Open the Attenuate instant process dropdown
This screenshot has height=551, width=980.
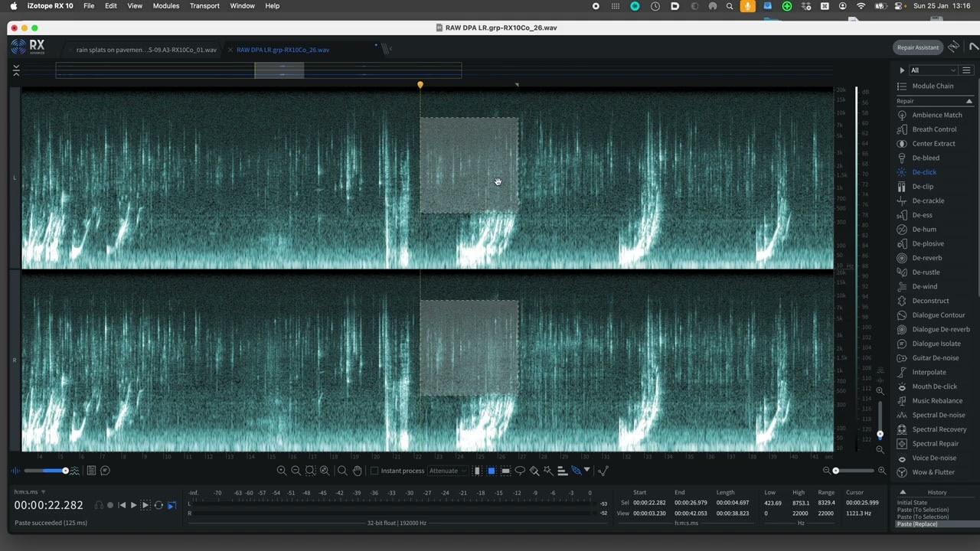click(x=448, y=471)
